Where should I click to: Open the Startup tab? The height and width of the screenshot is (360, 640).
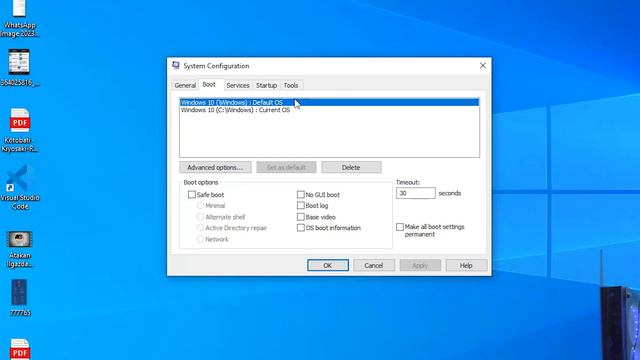[x=266, y=85]
